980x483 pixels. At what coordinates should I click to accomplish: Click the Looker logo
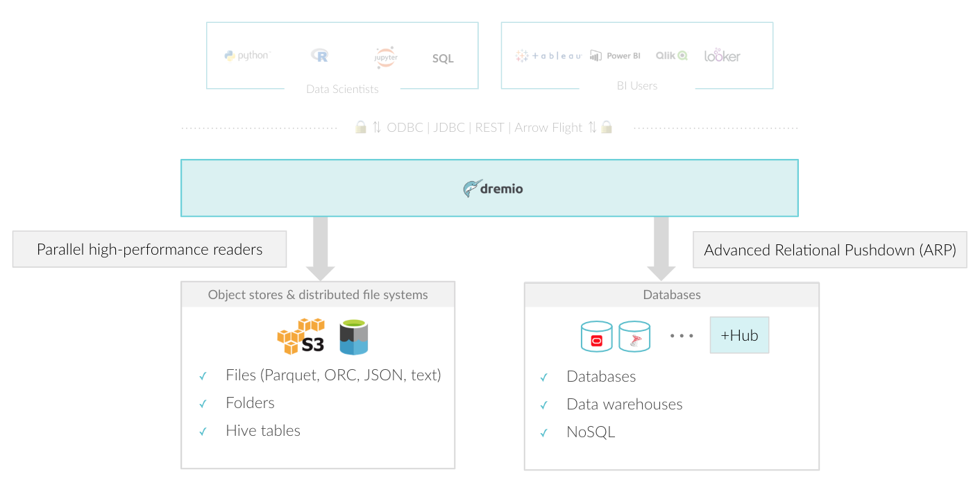click(722, 56)
